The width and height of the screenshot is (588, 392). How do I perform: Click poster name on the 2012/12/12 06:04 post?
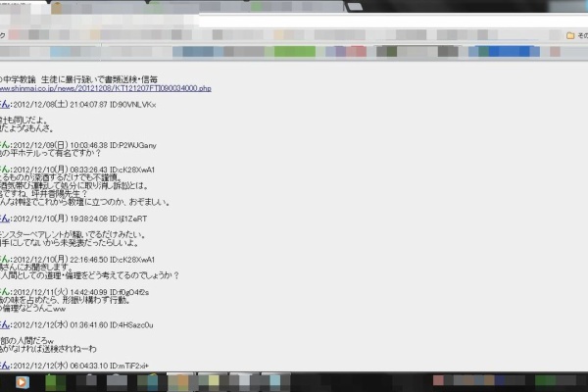point(4,365)
